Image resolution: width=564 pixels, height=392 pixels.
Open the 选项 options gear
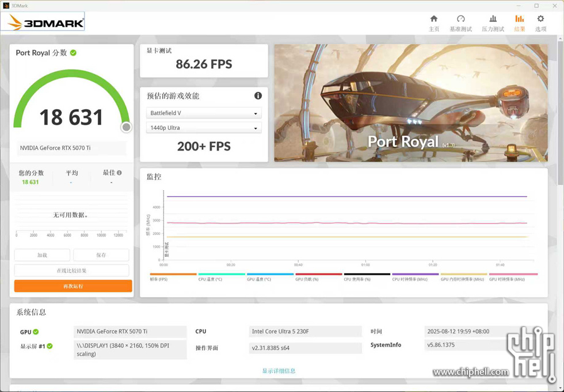click(x=540, y=24)
